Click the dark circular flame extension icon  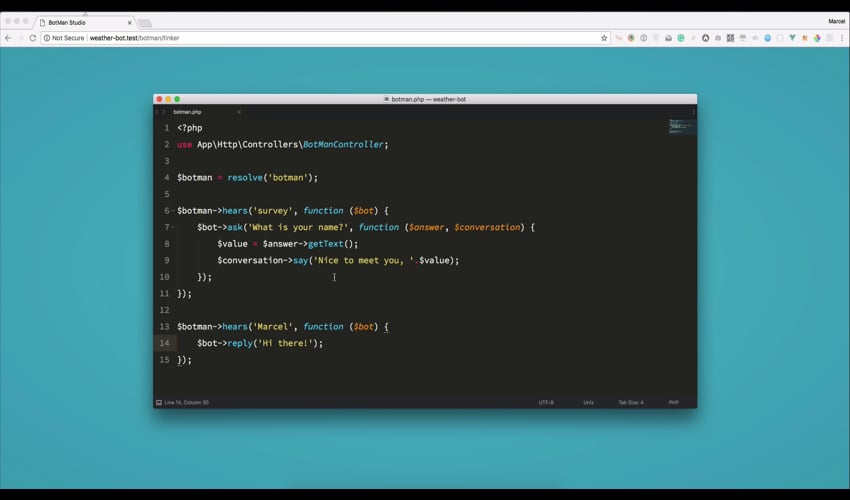coord(705,38)
